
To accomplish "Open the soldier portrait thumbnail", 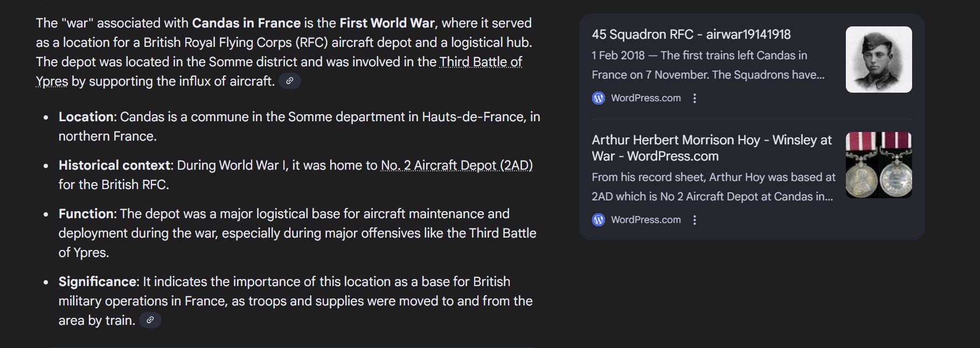I will [878, 59].
